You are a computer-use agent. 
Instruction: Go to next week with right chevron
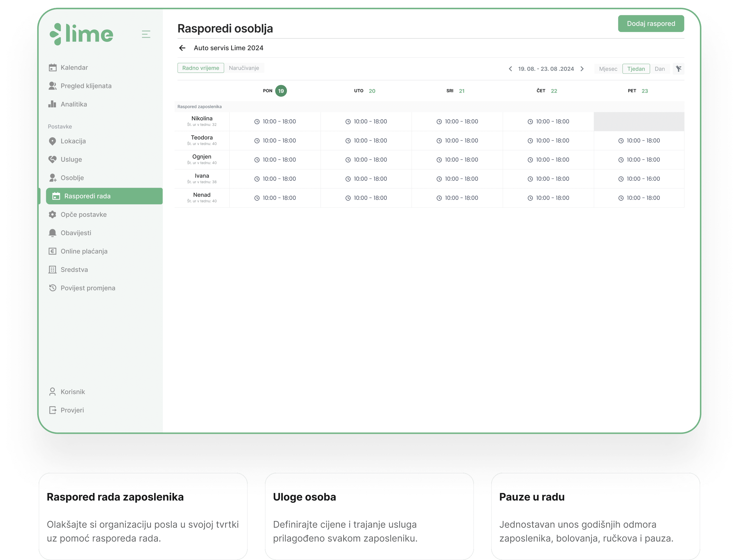coord(582,69)
